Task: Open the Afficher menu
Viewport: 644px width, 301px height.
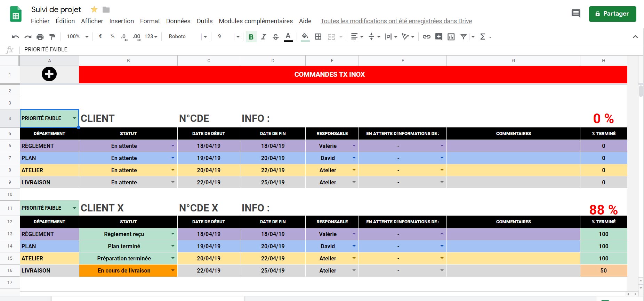Action: coord(92,21)
